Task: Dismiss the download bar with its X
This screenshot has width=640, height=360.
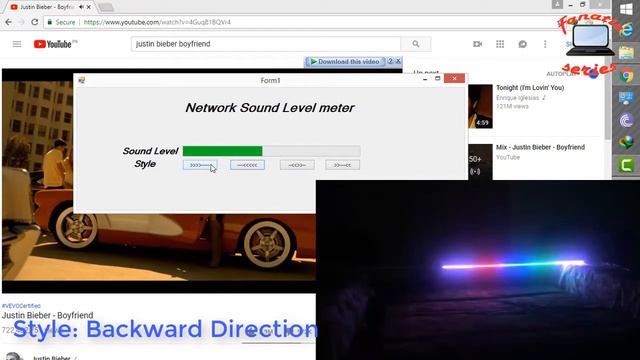Action: [x=398, y=61]
